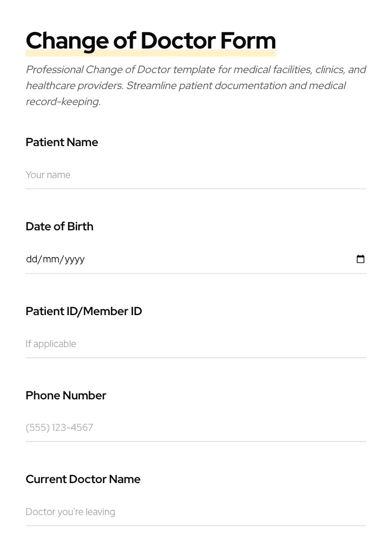The width and height of the screenshot is (392, 546).
Task: Click the "Patient ID/Member ID" label
Action: tap(84, 311)
